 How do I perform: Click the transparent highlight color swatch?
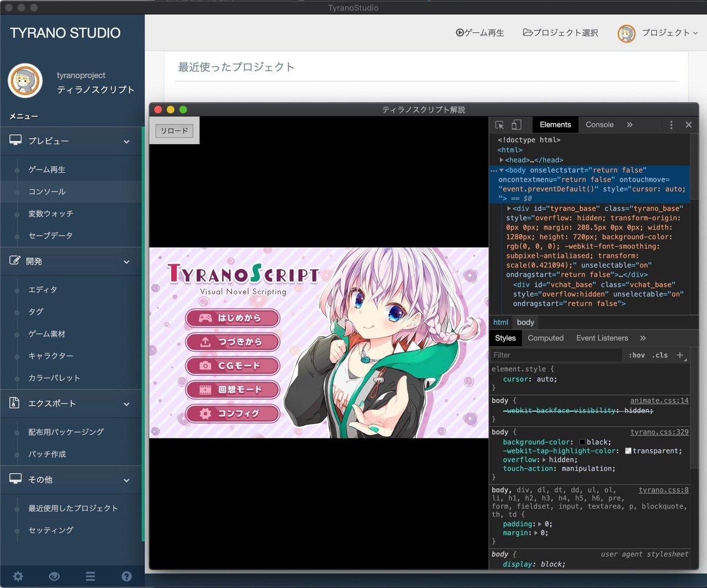(628, 451)
